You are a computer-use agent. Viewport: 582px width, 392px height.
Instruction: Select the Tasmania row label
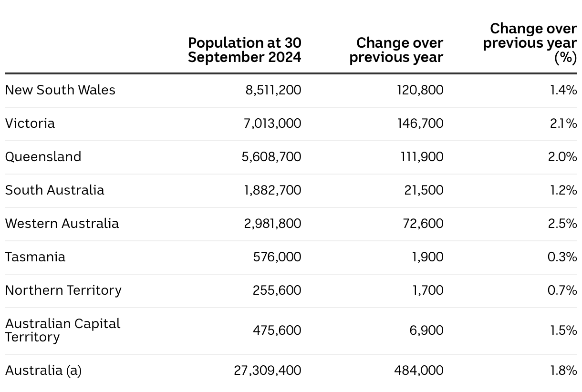coord(35,257)
